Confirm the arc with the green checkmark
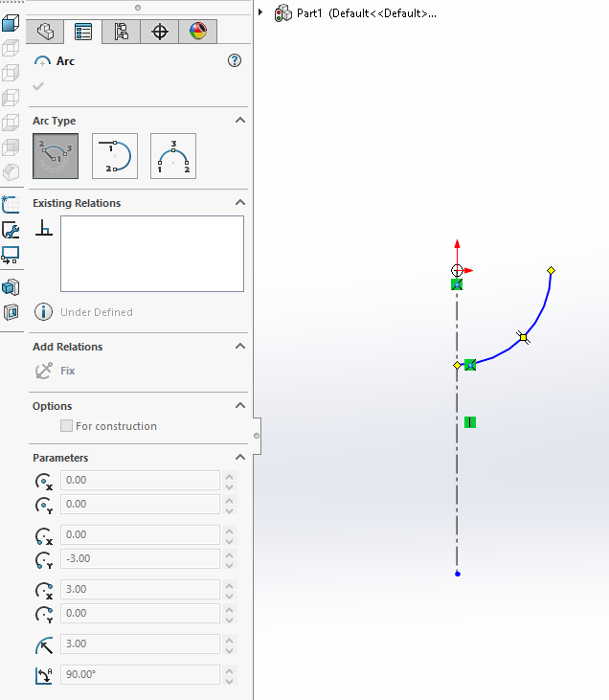Viewport: 609px width, 700px height. click(38, 86)
